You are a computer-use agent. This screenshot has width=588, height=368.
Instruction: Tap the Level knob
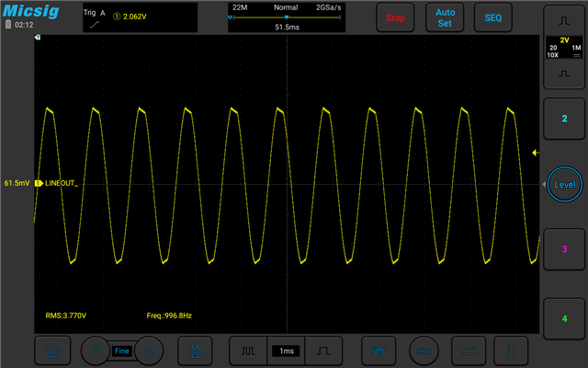[565, 184]
